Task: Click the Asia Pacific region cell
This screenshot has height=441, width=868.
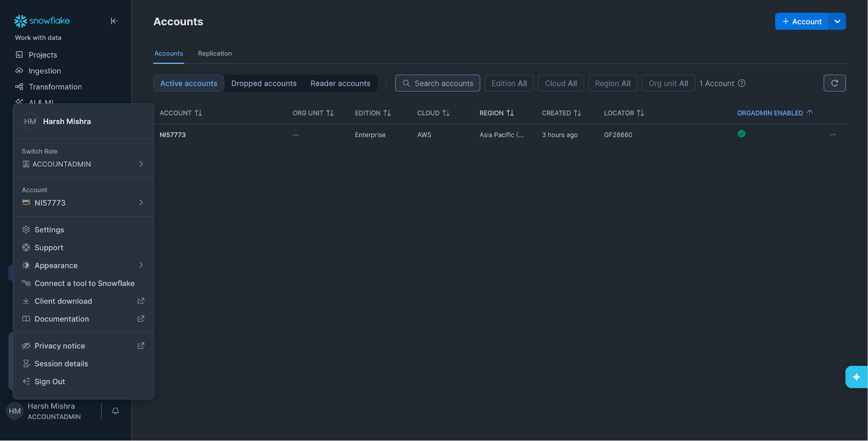Action: [x=501, y=135]
